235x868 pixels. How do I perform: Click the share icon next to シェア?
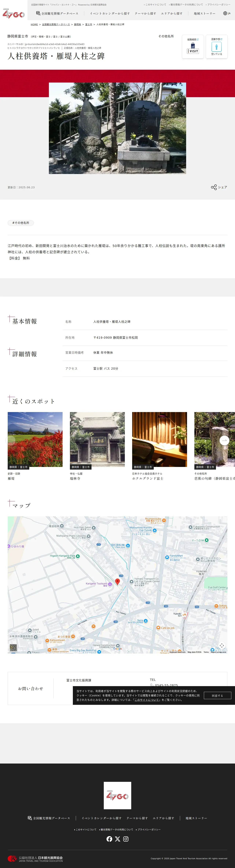pyautogui.click(x=214, y=187)
